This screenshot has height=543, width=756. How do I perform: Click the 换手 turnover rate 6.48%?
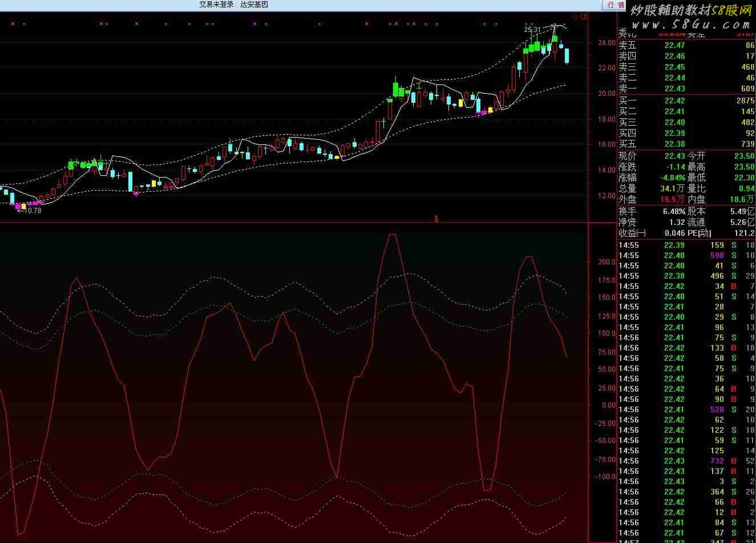point(673,211)
